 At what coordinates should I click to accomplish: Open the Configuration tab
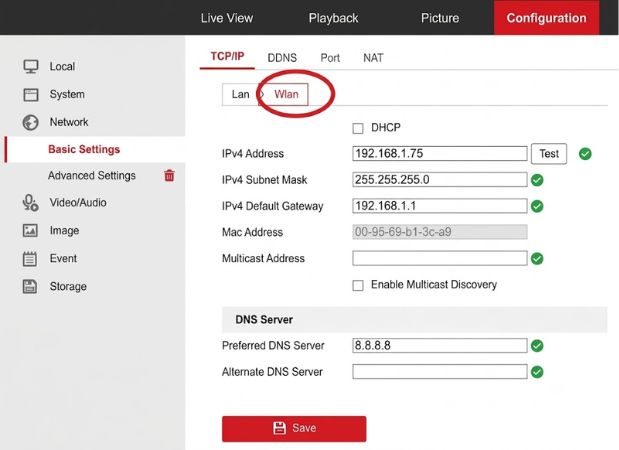coord(546,18)
